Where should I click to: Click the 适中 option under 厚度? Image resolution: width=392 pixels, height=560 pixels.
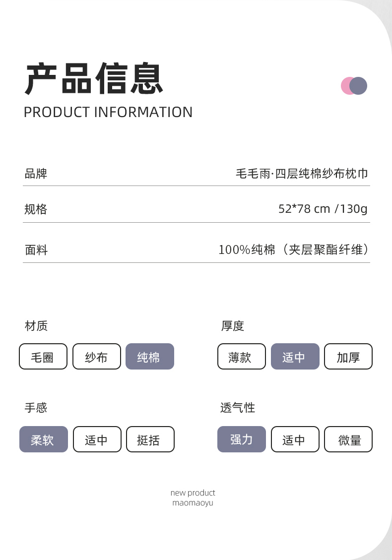pyautogui.click(x=294, y=357)
